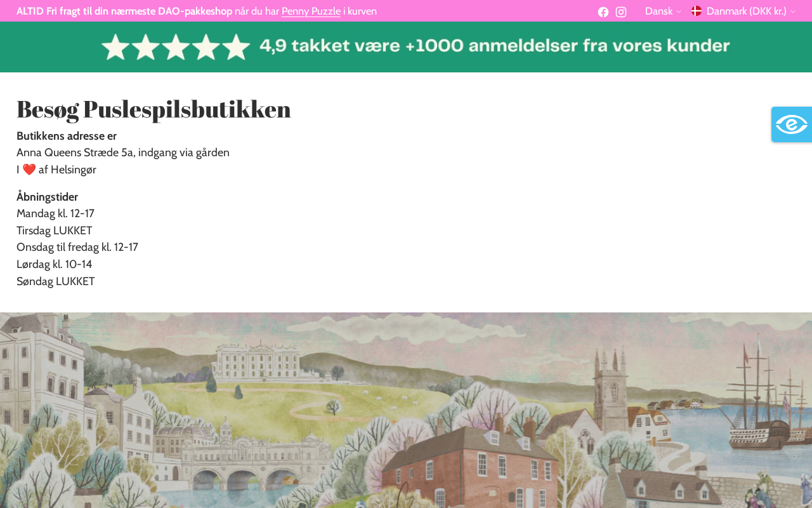
Task: Click the Tirsdag LUKKET line
Action: (x=55, y=231)
